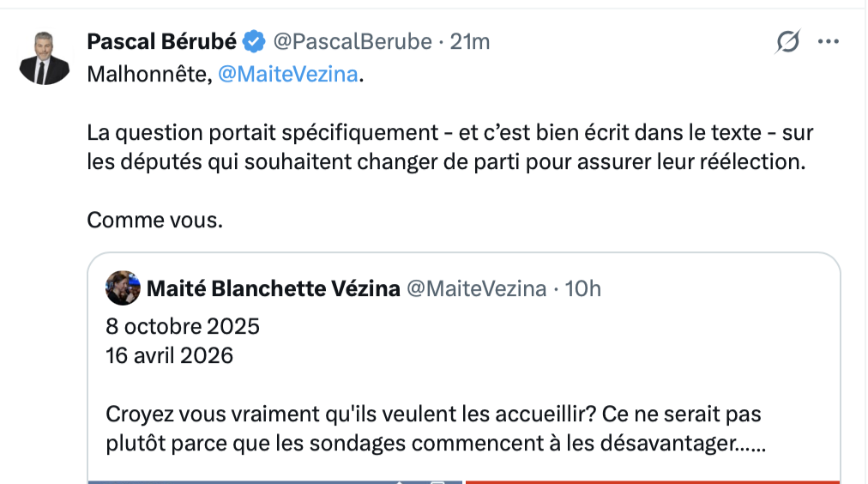Open the three-dot More options menu
The height and width of the screenshot is (484, 868).
pos(828,41)
